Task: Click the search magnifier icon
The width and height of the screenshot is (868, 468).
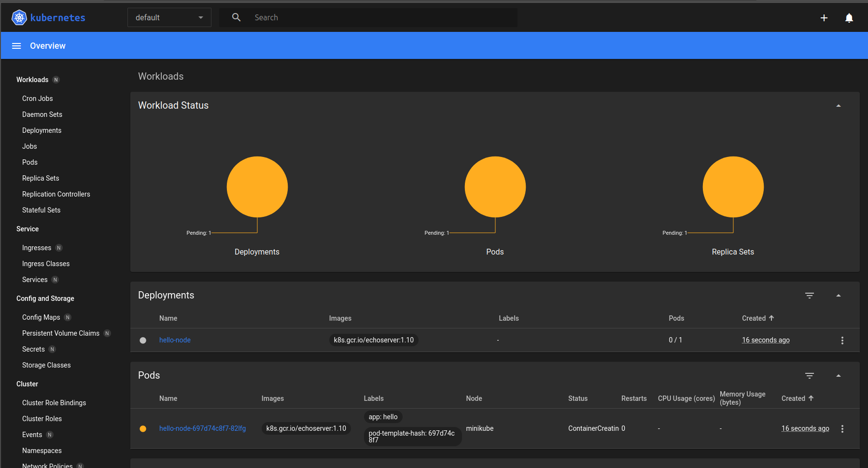Action: click(x=236, y=17)
